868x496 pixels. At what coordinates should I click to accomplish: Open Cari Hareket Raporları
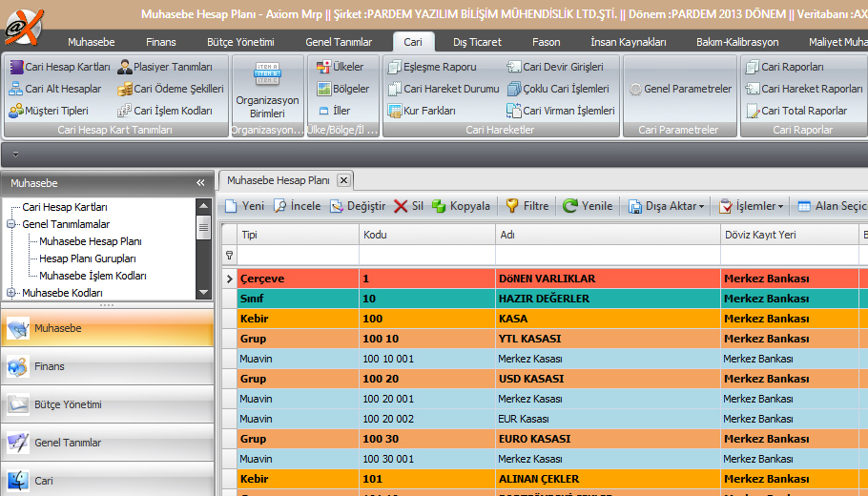tap(804, 89)
